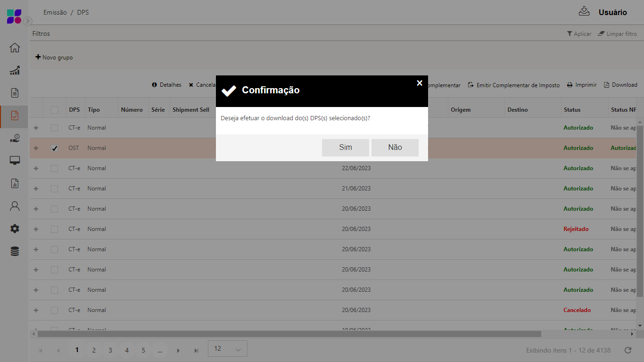Viewport: 644px width, 362px height.
Task: Open the user profile sidebar icon
Action: [15, 206]
